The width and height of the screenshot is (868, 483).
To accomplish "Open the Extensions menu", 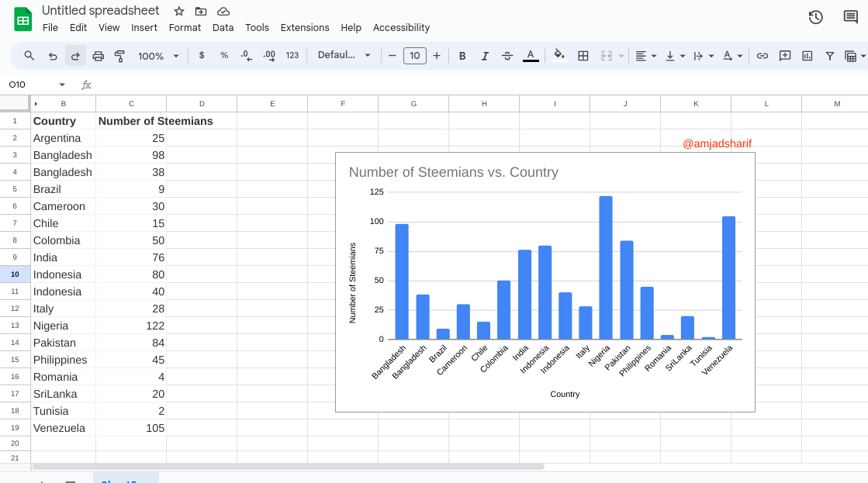I will point(305,28).
